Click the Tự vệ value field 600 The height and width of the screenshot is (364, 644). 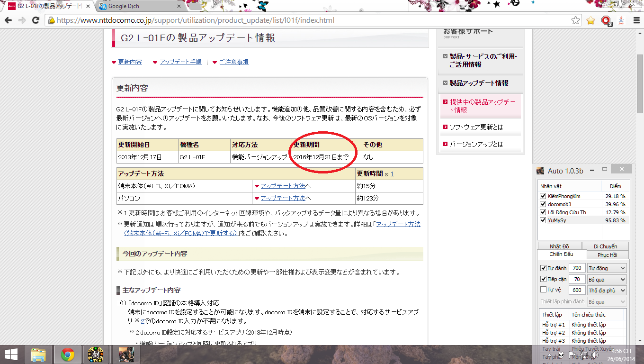point(577,290)
